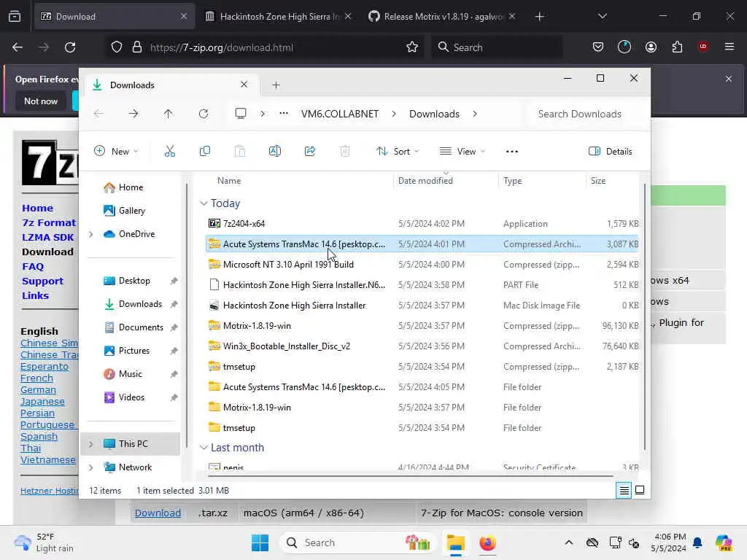This screenshot has width=747, height=560.
Task: Click the Copy icon in the Explorer toolbar
Action: (x=205, y=152)
